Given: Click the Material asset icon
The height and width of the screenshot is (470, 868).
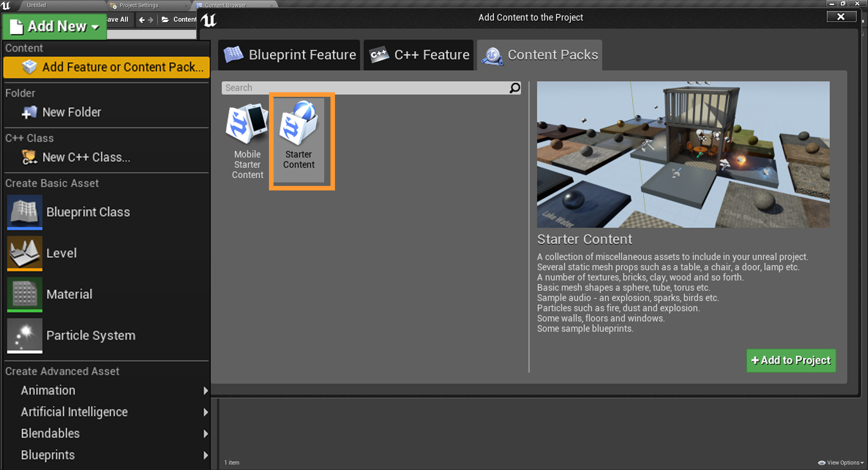Looking at the screenshot, I should [x=25, y=294].
